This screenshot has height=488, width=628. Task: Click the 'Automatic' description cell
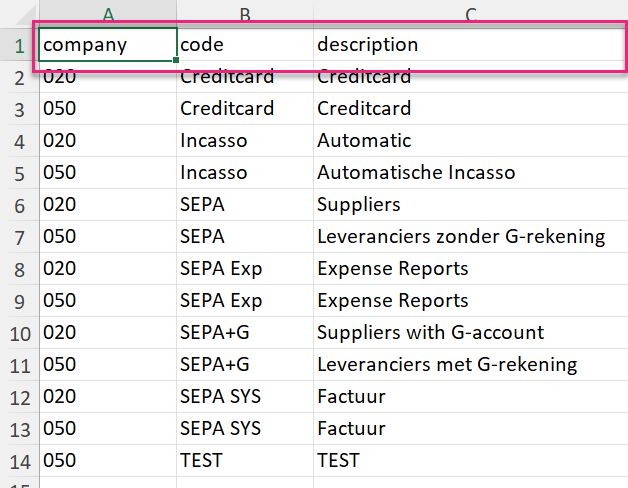coord(471,141)
